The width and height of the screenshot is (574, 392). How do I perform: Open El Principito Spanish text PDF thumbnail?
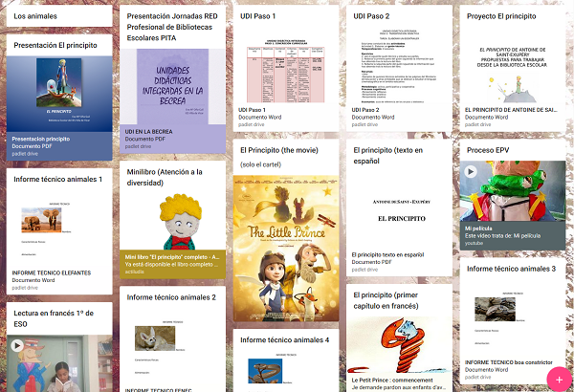click(399, 210)
